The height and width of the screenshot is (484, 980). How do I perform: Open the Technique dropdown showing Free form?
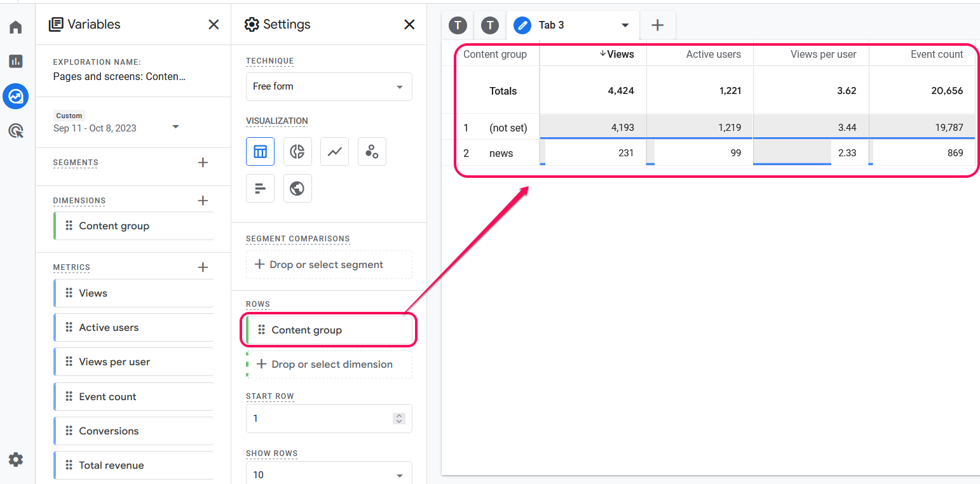(x=329, y=86)
